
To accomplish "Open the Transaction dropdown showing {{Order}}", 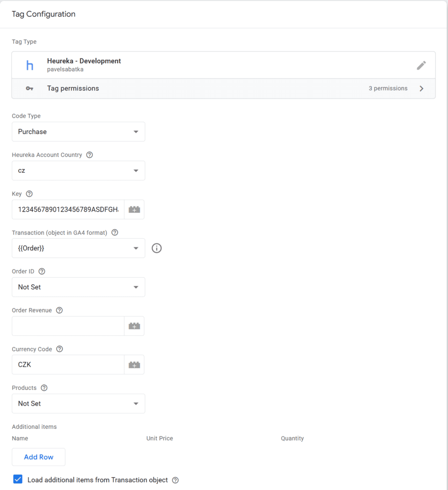I will click(x=78, y=248).
